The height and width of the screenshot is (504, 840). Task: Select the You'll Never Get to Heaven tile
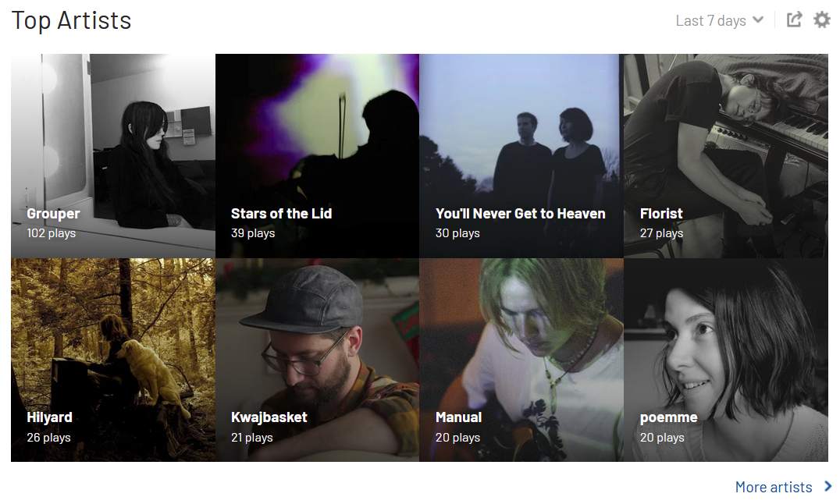(521, 155)
